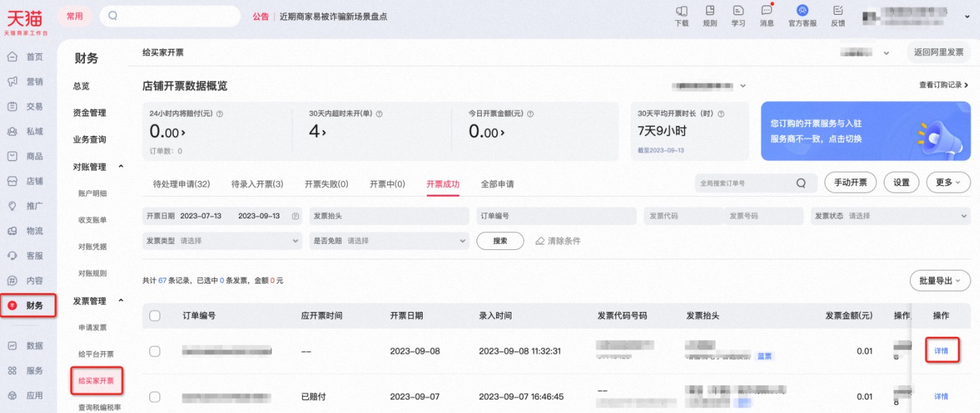980x413 pixels.
Task: Click help icon beside 24小时内将赔付
Action: pos(220,114)
